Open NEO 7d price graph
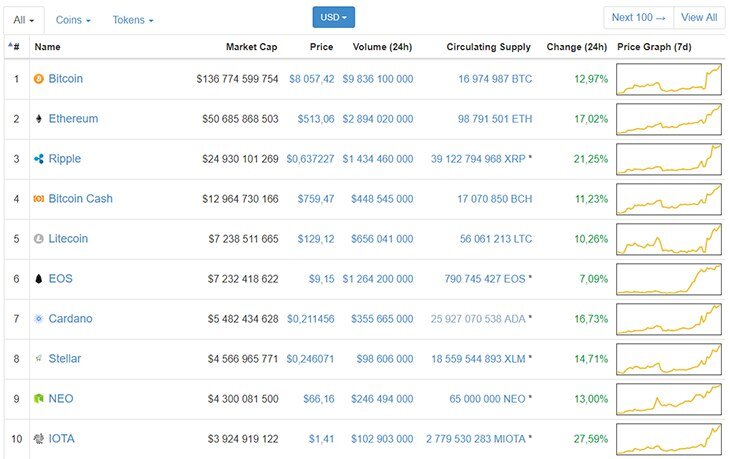 [669, 399]
